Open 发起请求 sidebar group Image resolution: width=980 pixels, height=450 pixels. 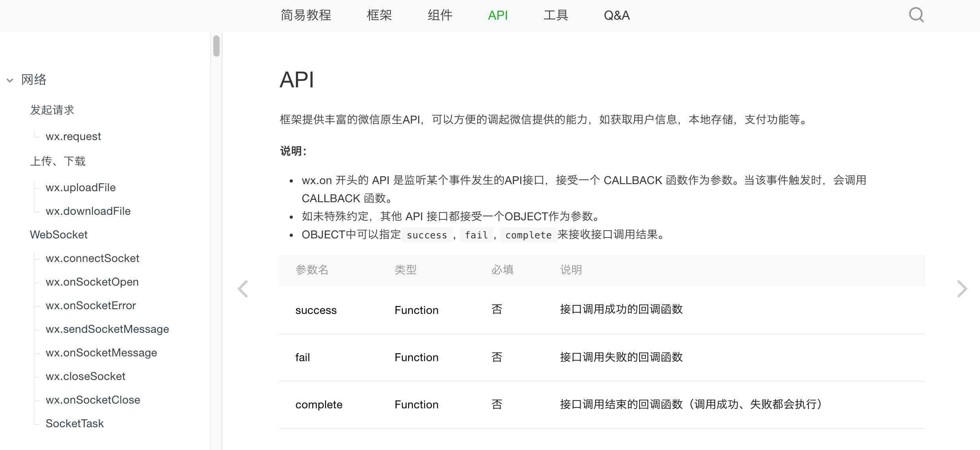coord(52,110)
